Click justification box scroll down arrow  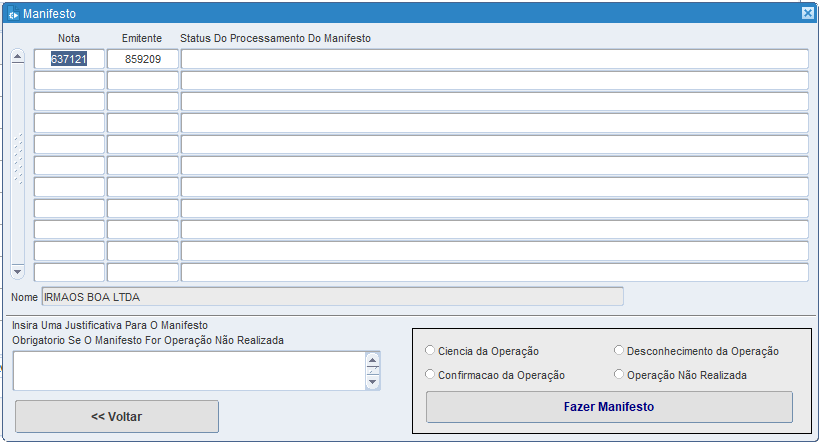point(373,382)
